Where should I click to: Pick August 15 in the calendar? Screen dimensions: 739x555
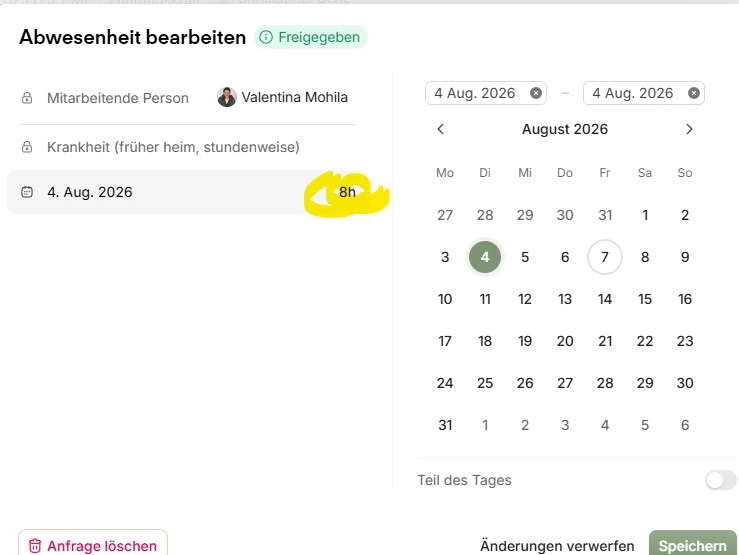pyautogui.click(x=645, y=299)
